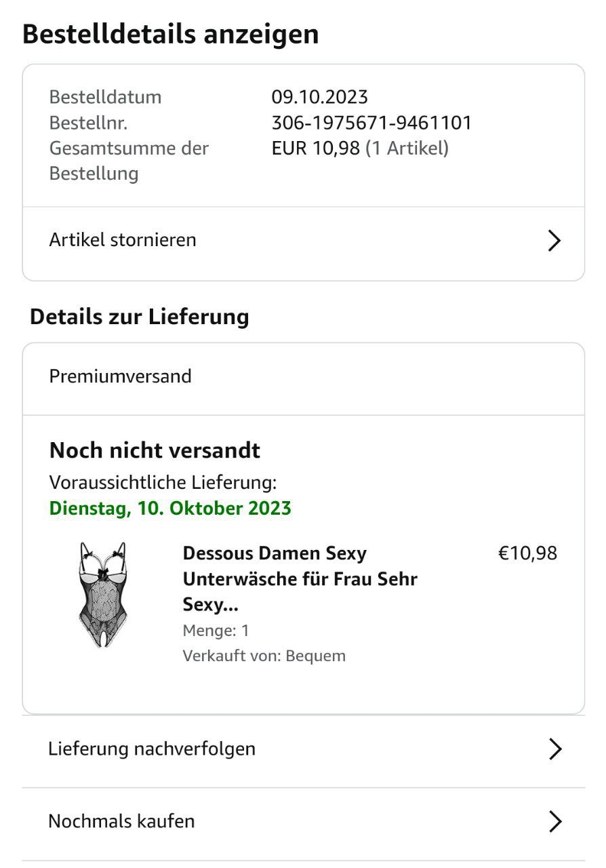Click the Details zur Lieferung heading
606x868 pixels.
pyautogui.click(x=140, y=317)
